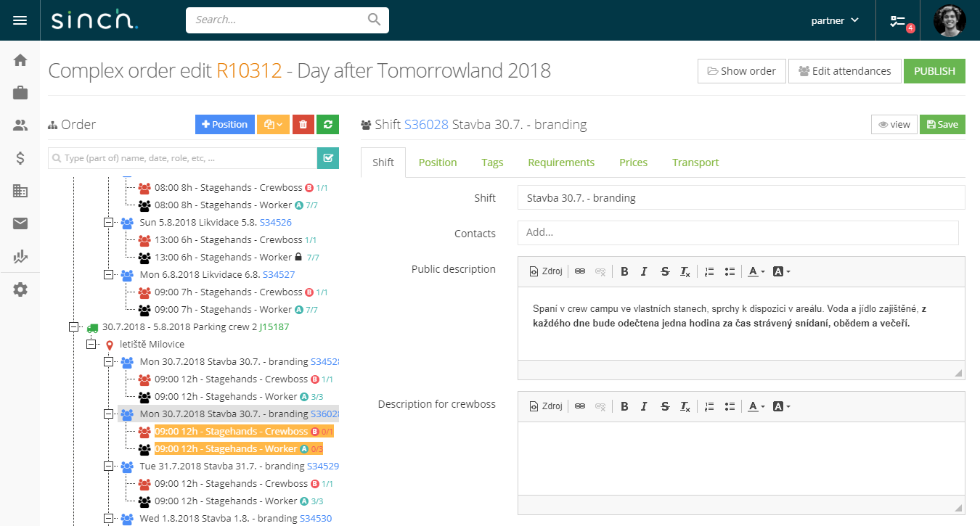
Task: Switch to the Prices tab
Action: pos(632,162)
